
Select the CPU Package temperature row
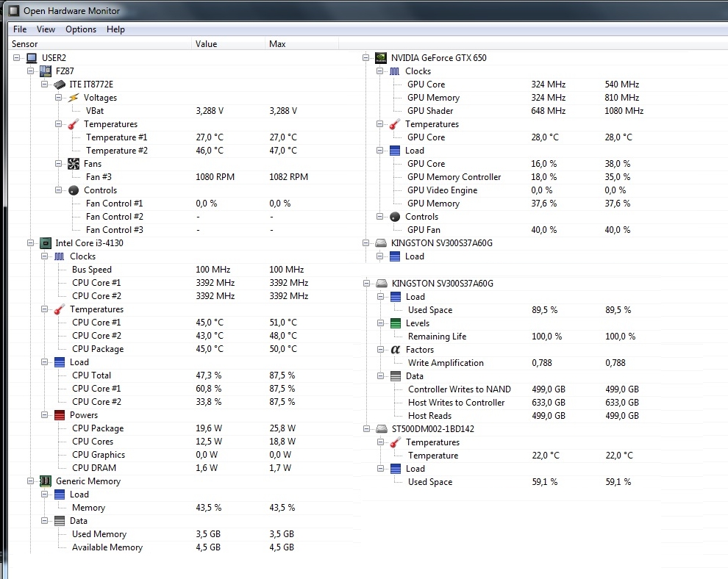(x=98, y=349)
